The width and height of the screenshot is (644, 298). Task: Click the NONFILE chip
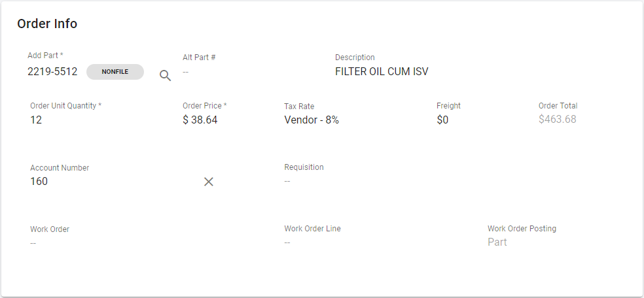tap(115, 72)
